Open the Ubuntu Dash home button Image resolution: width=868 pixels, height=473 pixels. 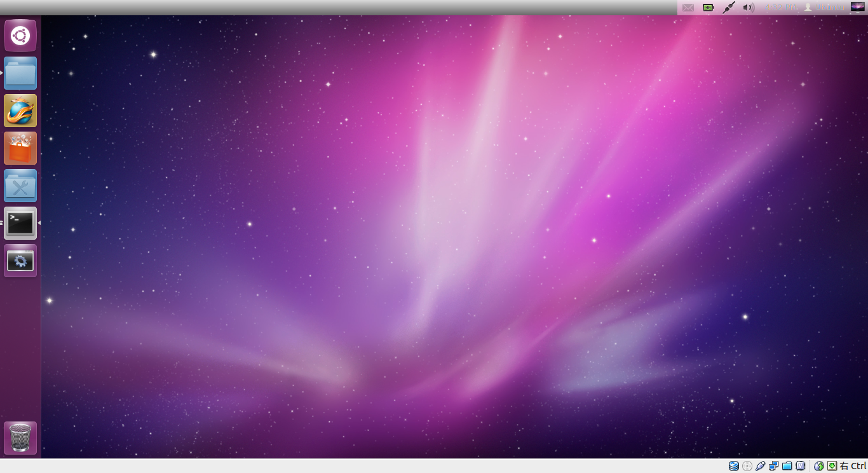20,36
